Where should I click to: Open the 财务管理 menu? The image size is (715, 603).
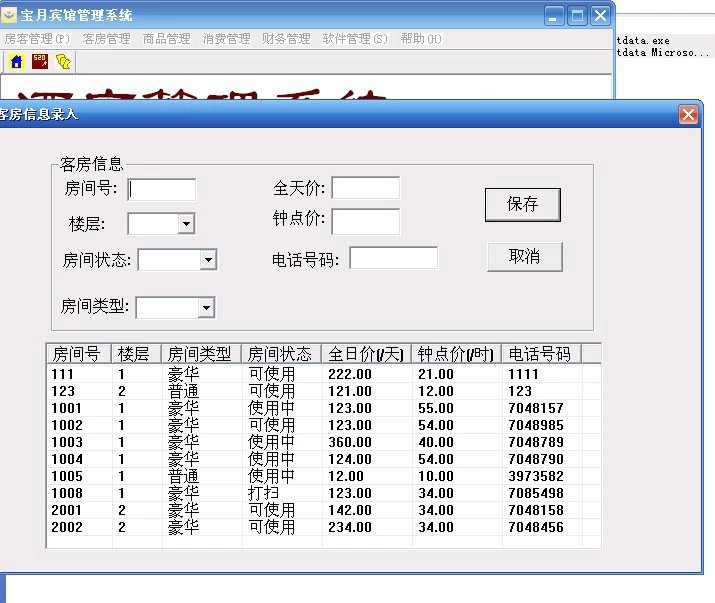[286, 39]
